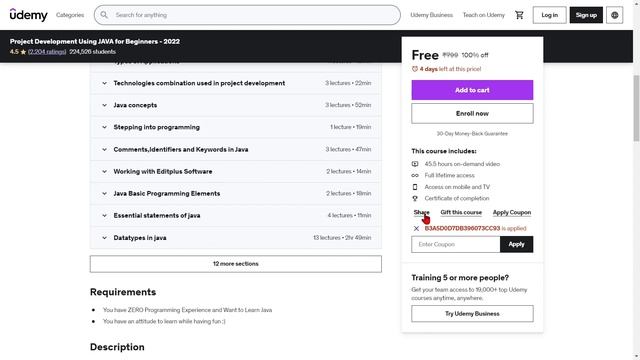Click the '224,526 students' text
This screenshot has height=360, width=640.
(x=93, y=52)
